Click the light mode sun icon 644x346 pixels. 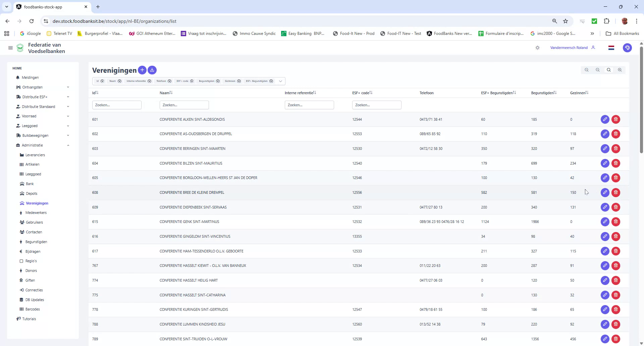coord(537,48)
